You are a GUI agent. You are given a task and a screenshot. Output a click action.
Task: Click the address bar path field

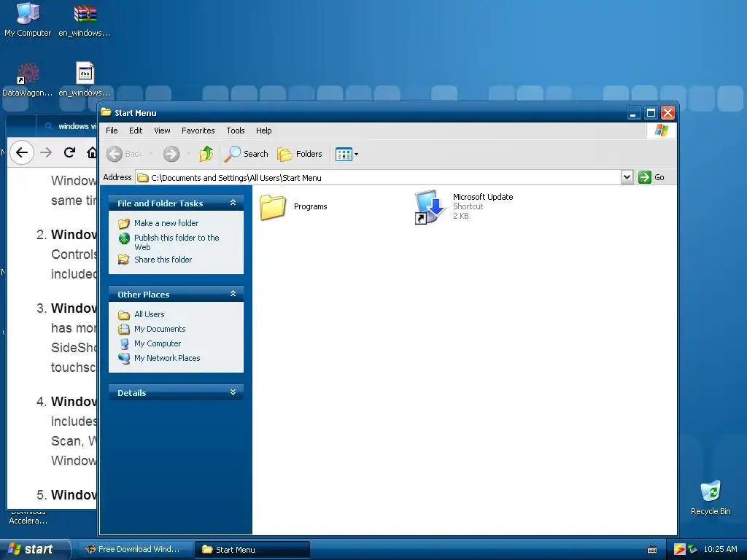[379, 178]
